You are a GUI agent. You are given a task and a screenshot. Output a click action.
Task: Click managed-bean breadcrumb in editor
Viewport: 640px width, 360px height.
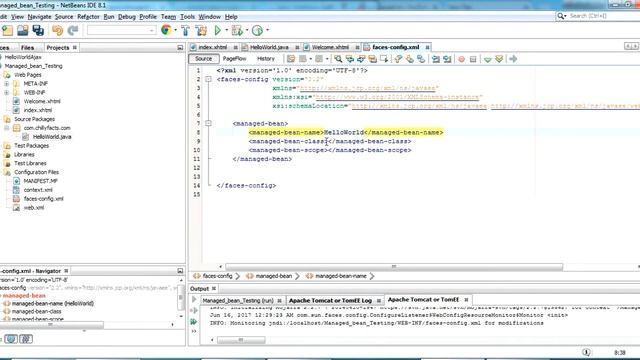tap(273, 276)
